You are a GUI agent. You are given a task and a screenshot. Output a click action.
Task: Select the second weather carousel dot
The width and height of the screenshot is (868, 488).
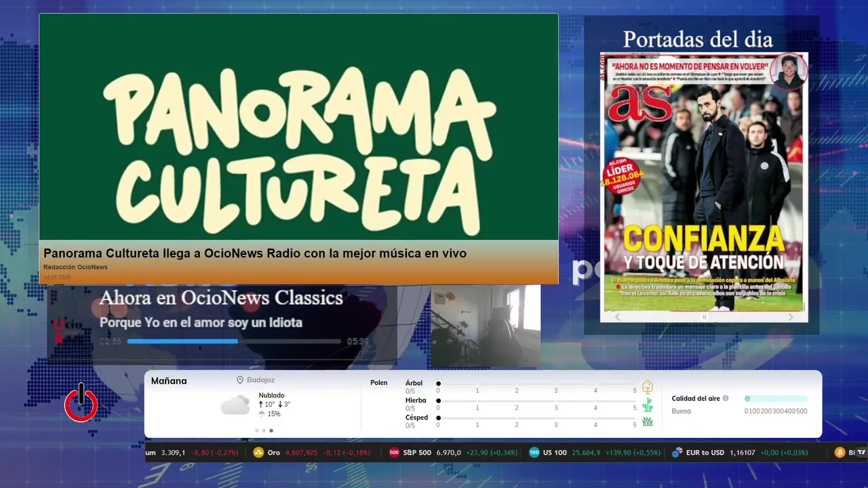[x=264, y=430]
